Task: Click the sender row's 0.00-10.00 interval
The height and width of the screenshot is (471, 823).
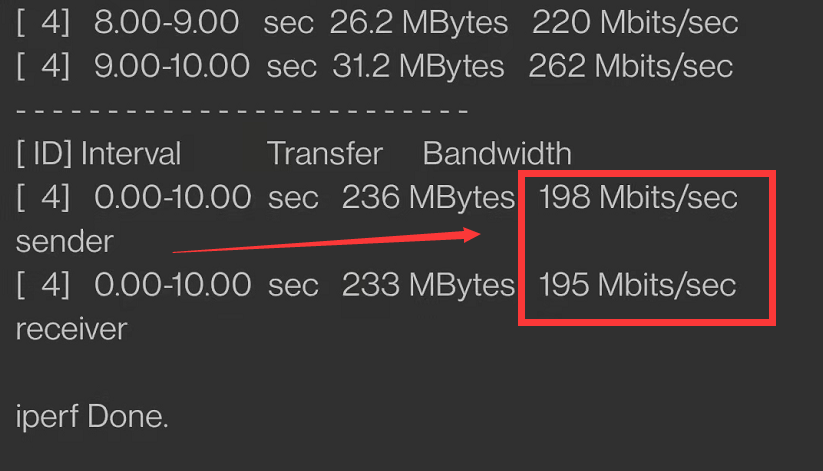Action: 172,197
